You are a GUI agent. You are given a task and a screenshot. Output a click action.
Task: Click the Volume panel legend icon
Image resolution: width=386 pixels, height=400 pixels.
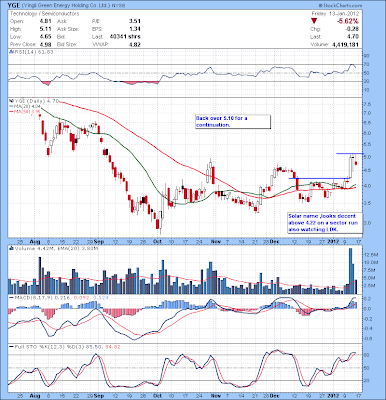click(11, 248)
